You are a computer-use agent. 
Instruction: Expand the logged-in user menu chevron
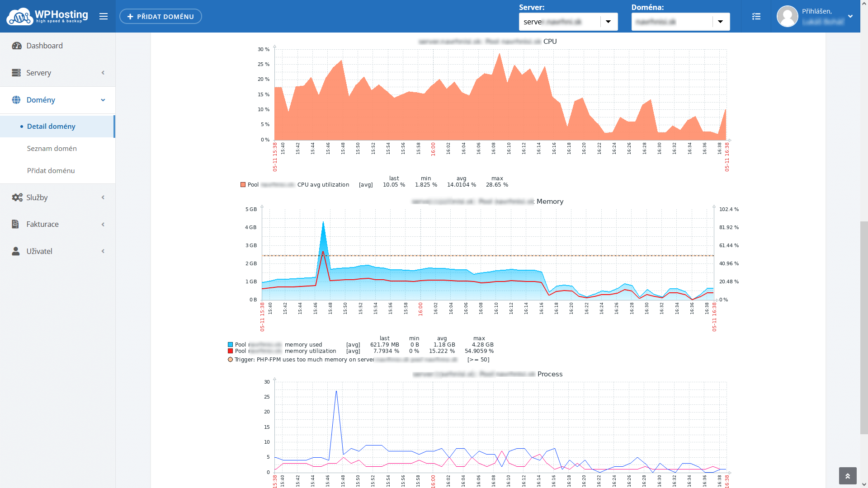[x=850, y=16]
